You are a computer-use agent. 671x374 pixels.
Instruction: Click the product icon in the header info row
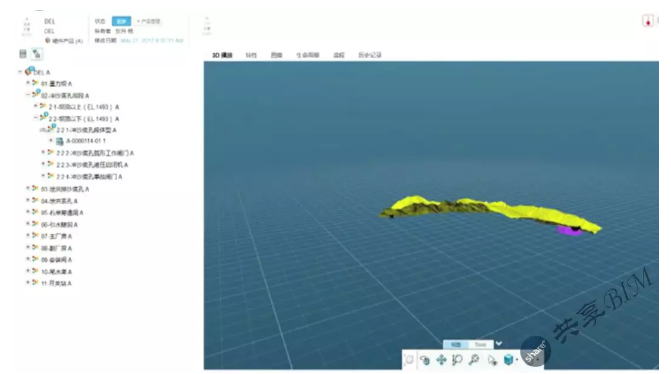tap(48, 41)
